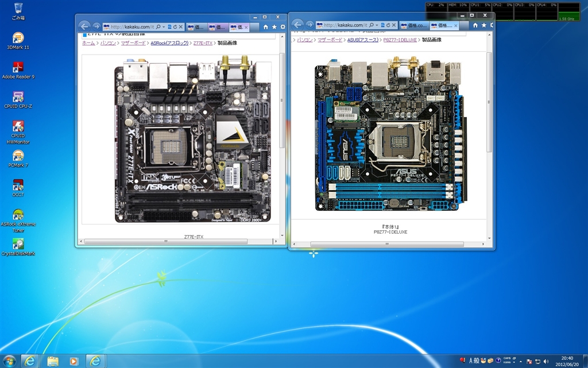This screenshot has width=588, height=368.
Task: Click the P8Z77-I DELUXE motherboard image
Action: coord(390,134)
